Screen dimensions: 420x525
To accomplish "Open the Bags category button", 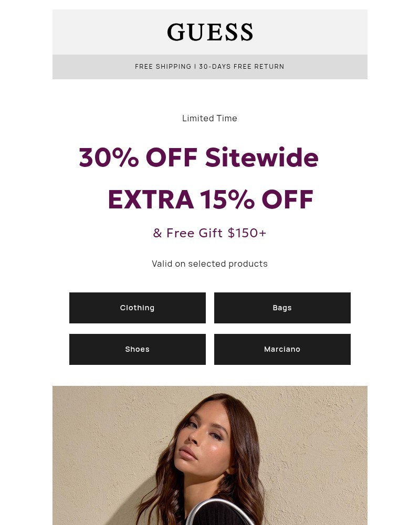I will coord(282,308).
